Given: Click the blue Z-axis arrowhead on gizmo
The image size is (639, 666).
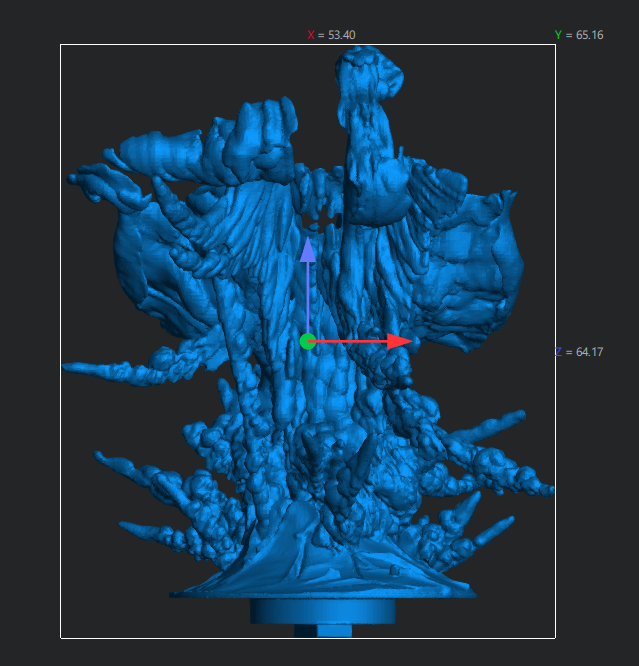Looking at the screenshot, I should tap(308, 250).
